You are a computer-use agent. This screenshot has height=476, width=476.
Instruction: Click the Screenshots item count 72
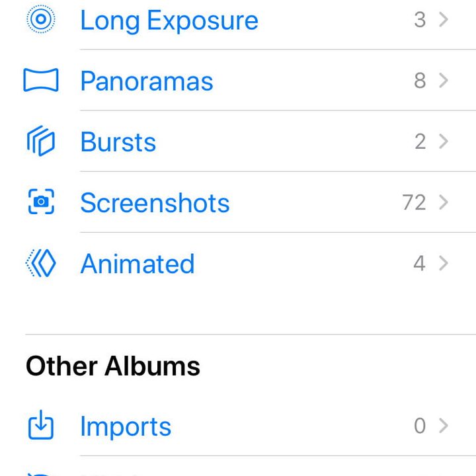tap(414, 202)
